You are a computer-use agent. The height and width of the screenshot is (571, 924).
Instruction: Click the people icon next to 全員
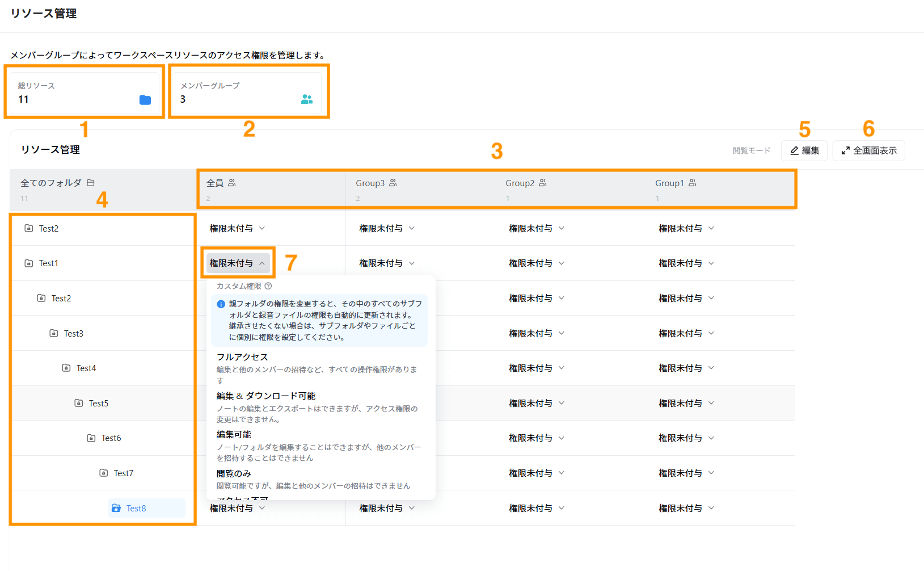(232, 183)
